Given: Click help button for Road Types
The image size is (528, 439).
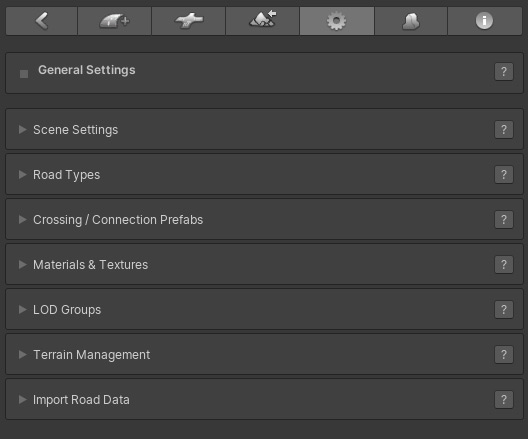Looking at the screenshot, I should [x=504, y=174].
